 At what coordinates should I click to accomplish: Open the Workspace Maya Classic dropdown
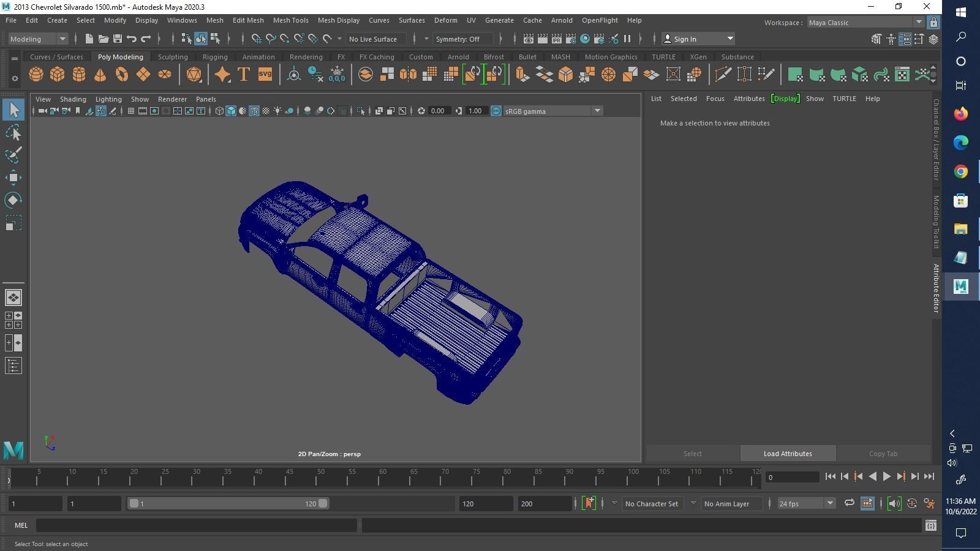865,22
